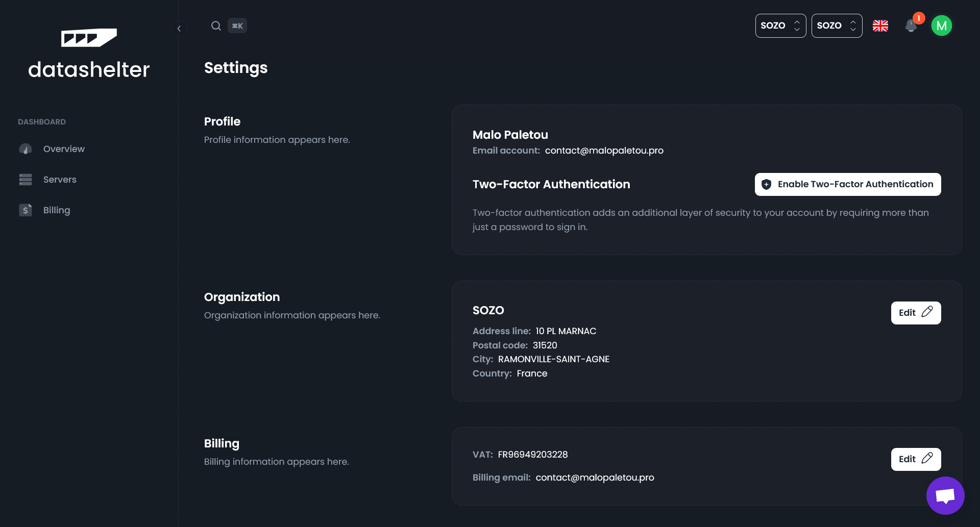Click the pencil icon on Organization Edit button
The width and height of the screenshot is (980, 527).
tap(928, 312)
